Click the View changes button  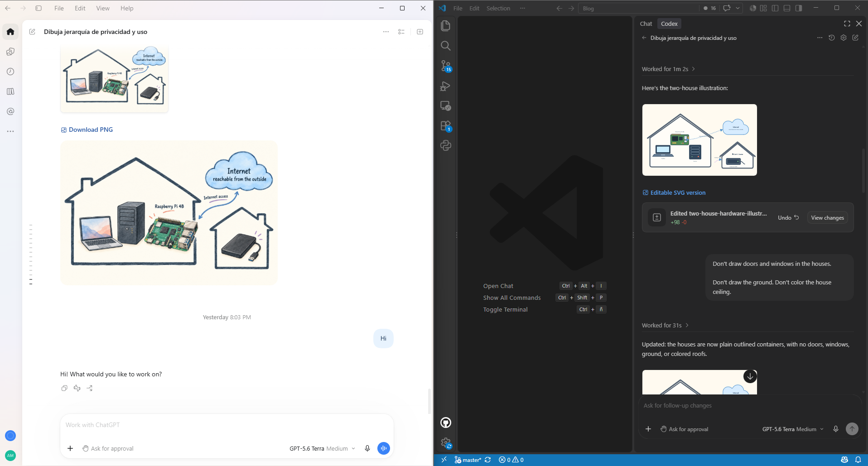click(x=827, y=218)
